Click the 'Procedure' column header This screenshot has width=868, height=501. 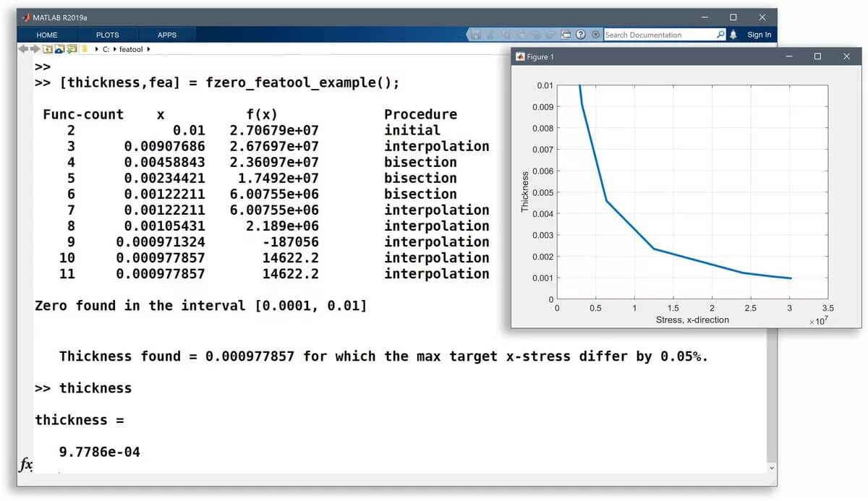tap(420, 114)
